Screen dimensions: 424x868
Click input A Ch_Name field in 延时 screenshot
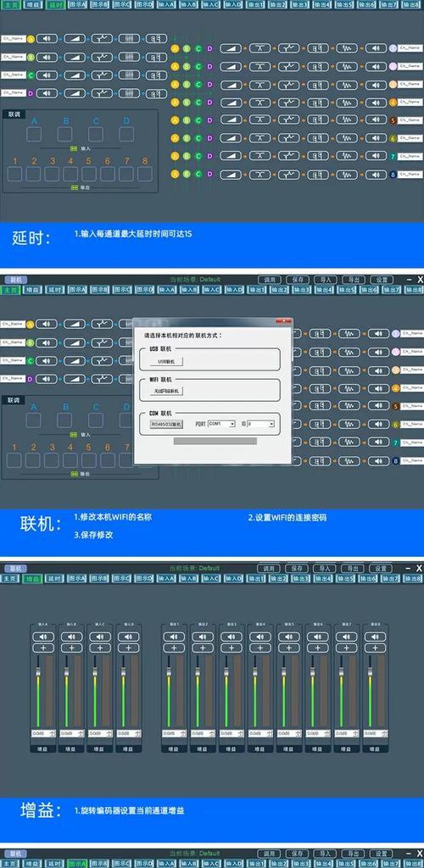tap(14, 39)
